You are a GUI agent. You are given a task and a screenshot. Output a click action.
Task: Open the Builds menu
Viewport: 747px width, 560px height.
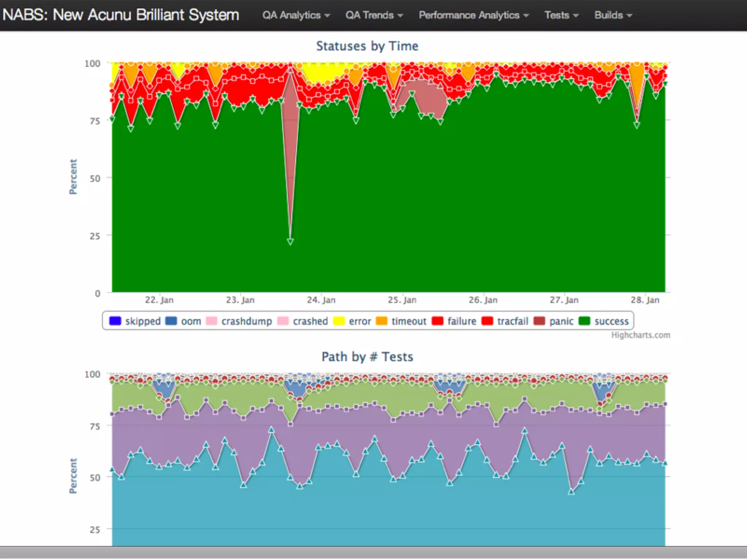point(613,15)
